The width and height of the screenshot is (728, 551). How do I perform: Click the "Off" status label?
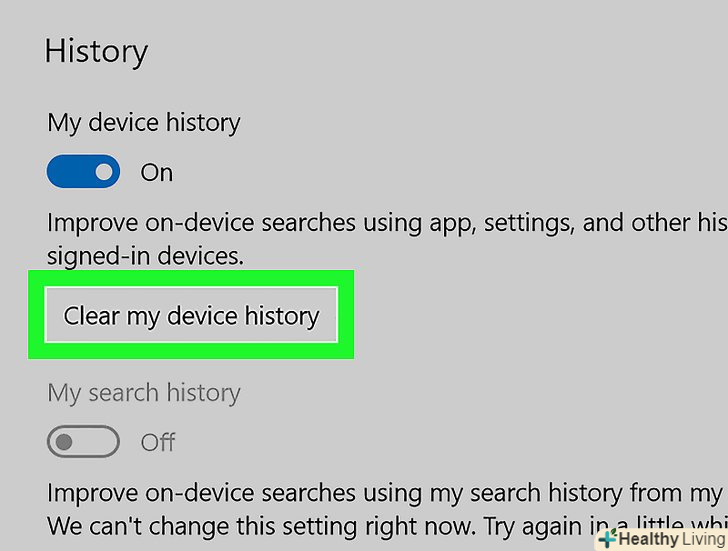158,442
